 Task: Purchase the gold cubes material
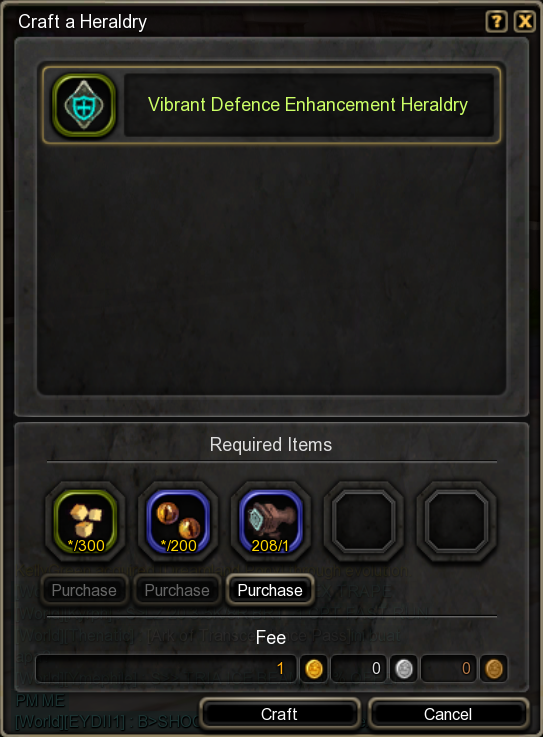click(84, 590)
